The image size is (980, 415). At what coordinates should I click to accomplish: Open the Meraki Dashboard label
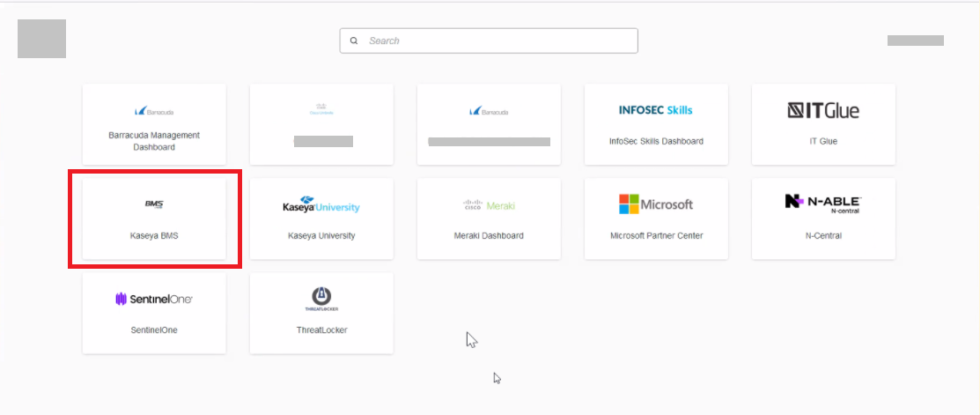coord(489,236)
